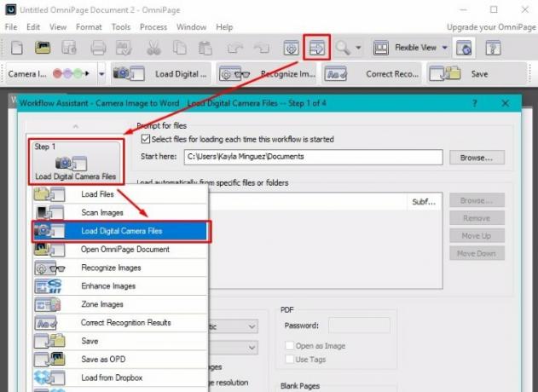Choose Scan Images from step list
The width and height of the screenshot is (538, 392).
click(120, 213)
